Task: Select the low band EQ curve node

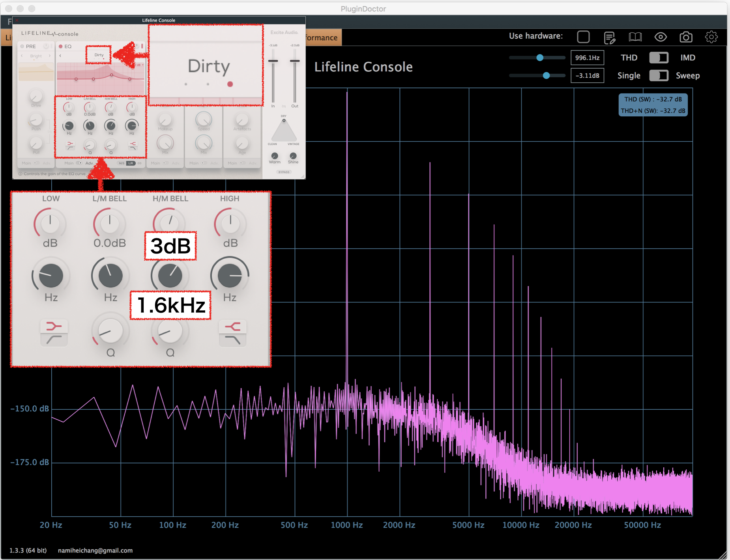Action: coord(76,79)
